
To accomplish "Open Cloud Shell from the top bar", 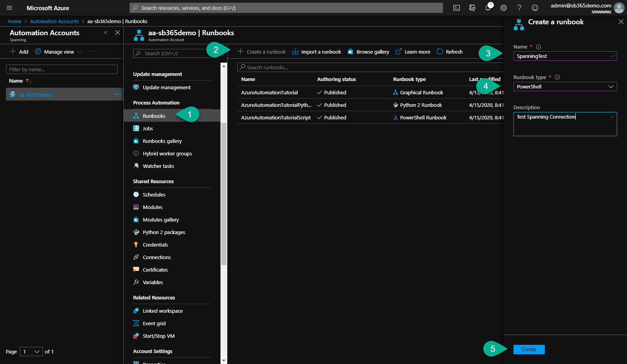I will point(457,8).
